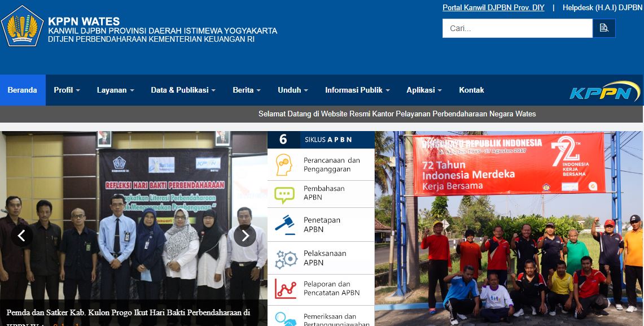Click the Pemeriksaan magnifier icon
Image resolution: width=644 pixels, height=326 pixels.
click(x=286, y=319)
